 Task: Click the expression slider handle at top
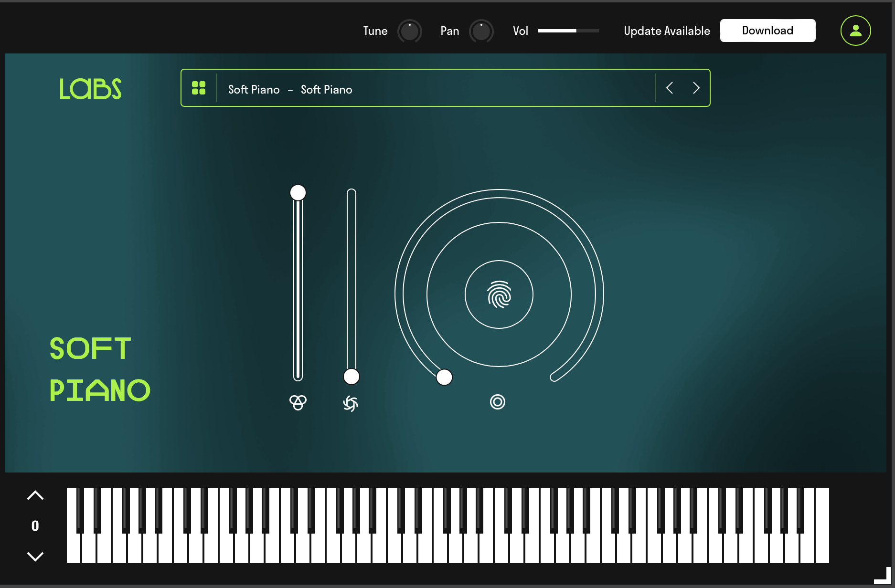coord(298,193)
